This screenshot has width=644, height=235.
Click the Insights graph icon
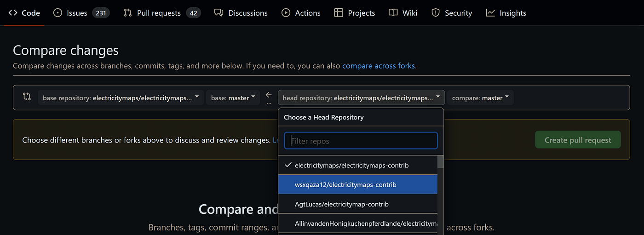490,13
